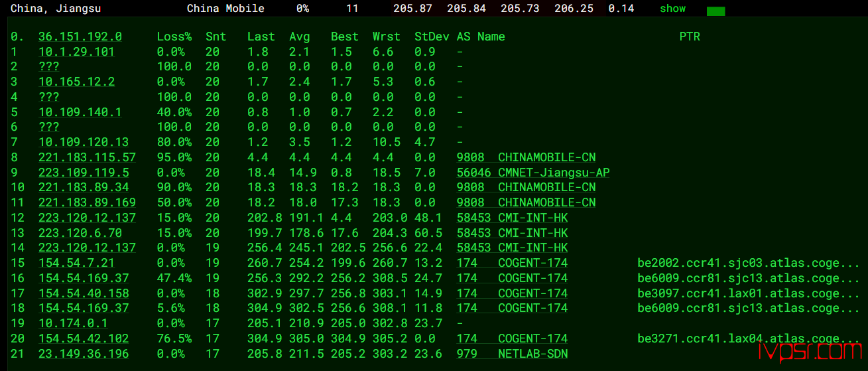Click the "AS Name" column header
The height and width of the screenshot is (371, 868).
[481, 37]
